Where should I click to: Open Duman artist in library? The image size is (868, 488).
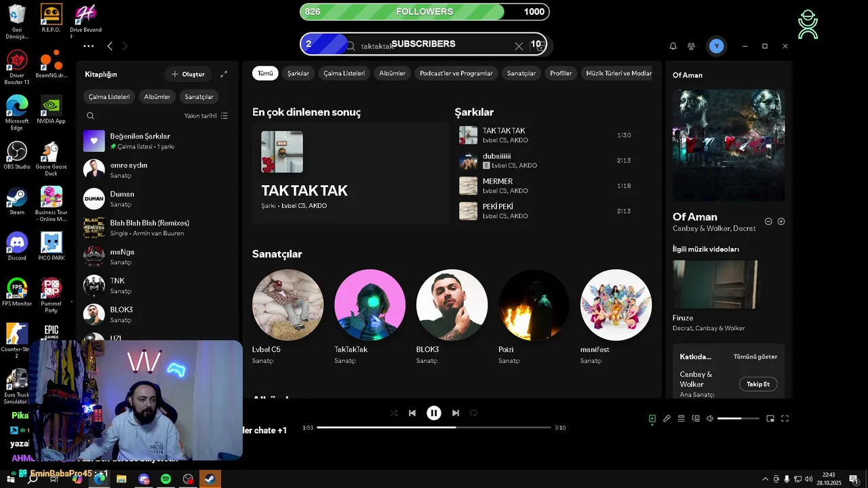coord(157,199)
